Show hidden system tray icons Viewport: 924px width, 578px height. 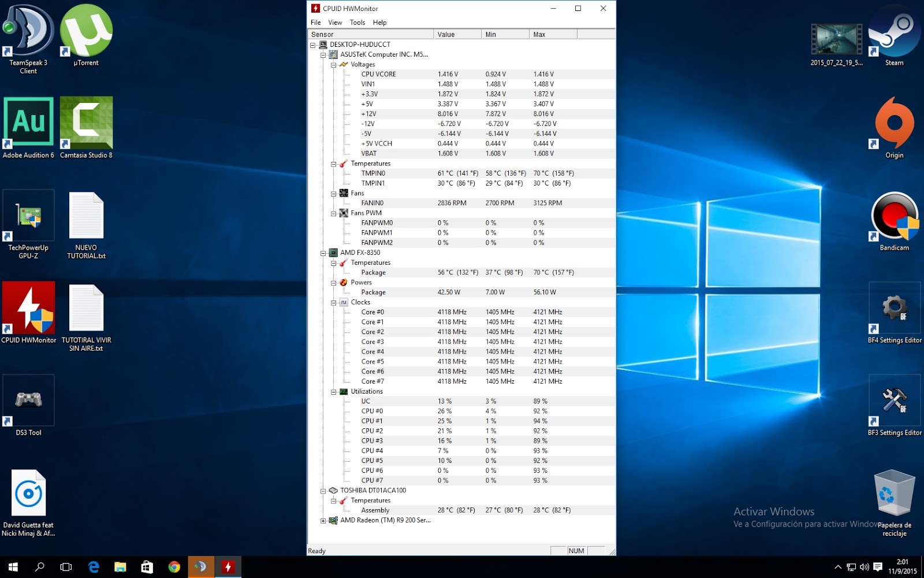click(x=838, y=567)
